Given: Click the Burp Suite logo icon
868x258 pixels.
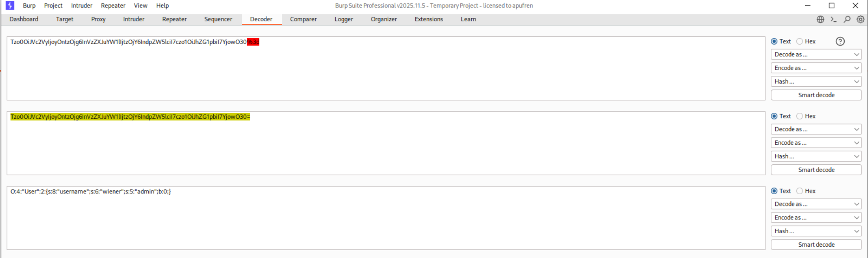Looking at the screenshot, I should [10, 6].
